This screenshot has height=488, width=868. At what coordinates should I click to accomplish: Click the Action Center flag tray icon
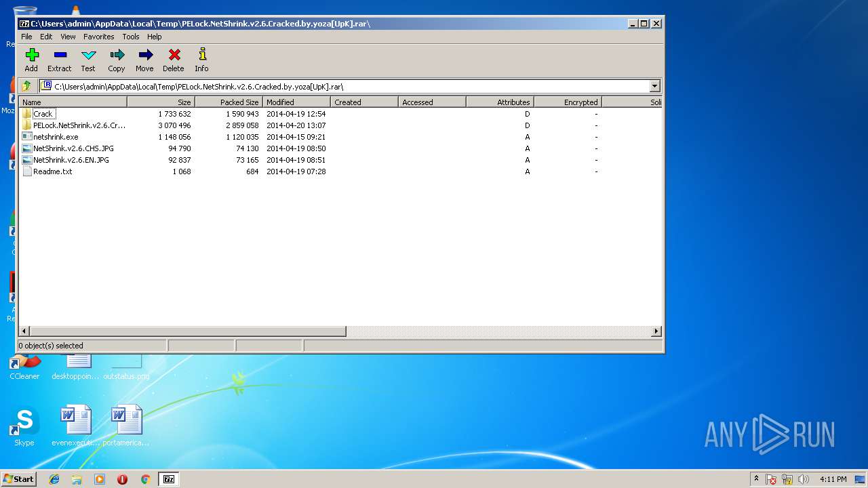click(x=771, y=479)
